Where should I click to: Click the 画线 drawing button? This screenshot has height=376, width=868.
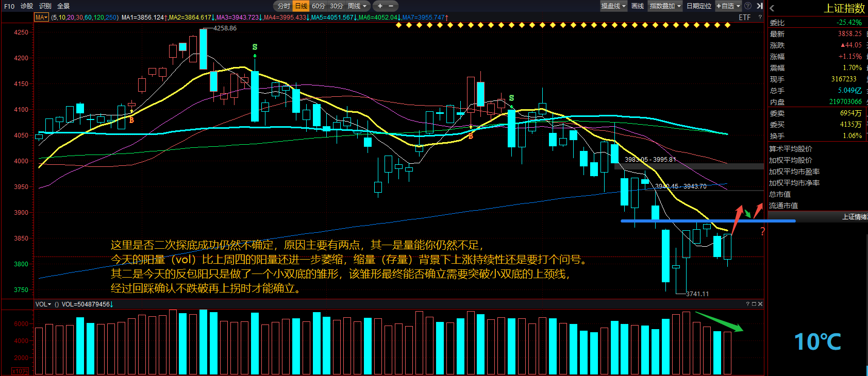click(x=638, y=6)
